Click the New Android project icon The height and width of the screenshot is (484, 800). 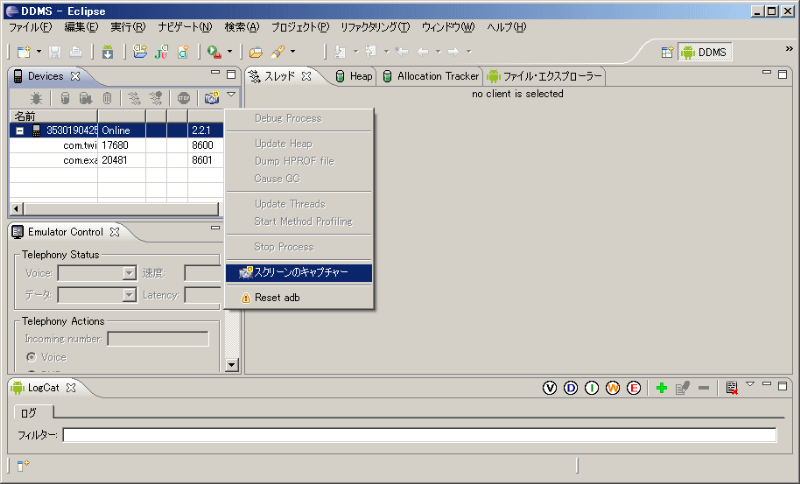139,52
